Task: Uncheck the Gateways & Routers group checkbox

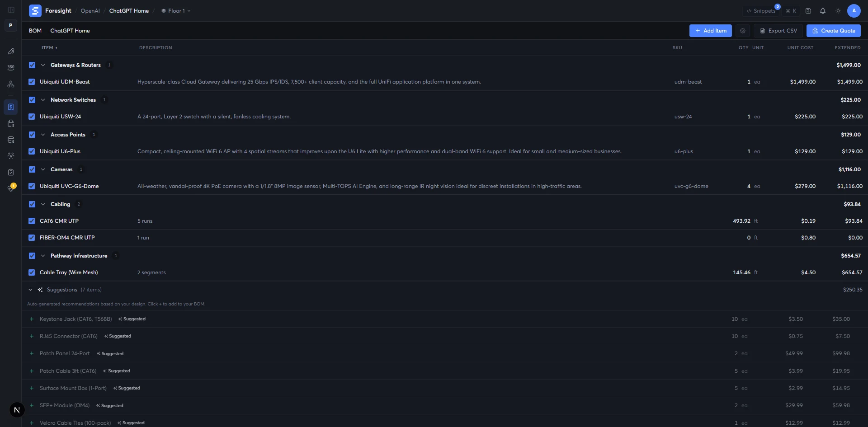Action: pyautogui.click(x=32, y=65)
